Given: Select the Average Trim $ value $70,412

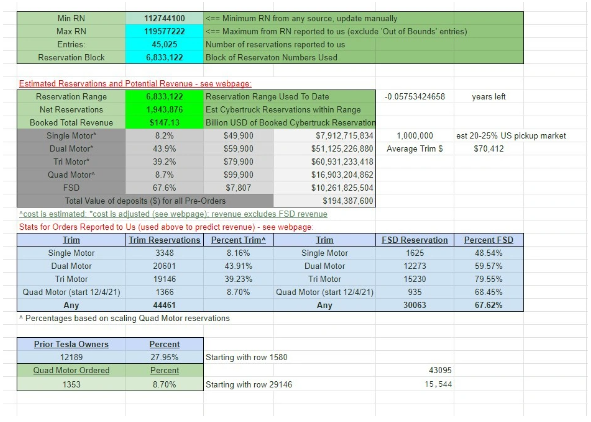Looking at the screenshot, I should point(488,149).
